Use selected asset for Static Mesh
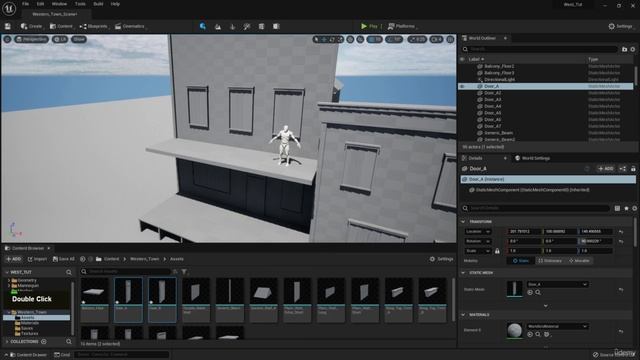640x360 pixels. [530, 292]
